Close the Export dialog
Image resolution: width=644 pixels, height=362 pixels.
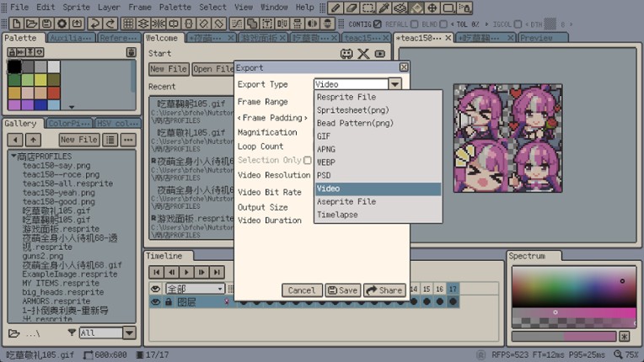click(404, 67)
